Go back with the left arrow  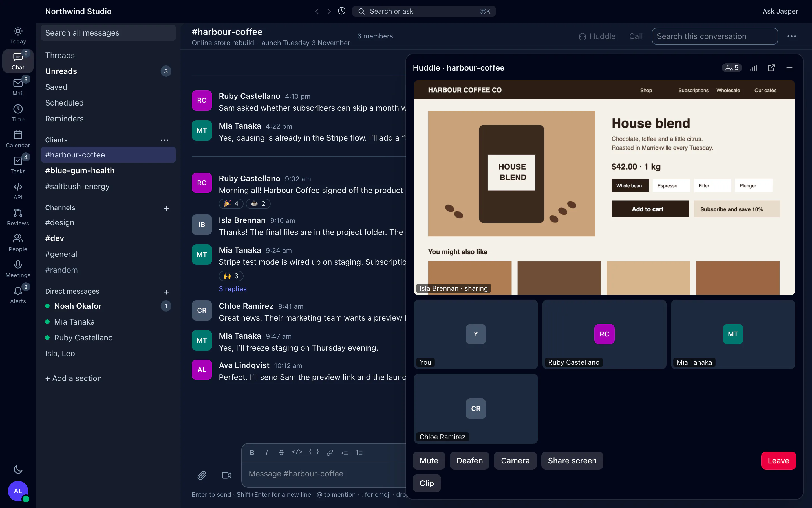[317, 11]
